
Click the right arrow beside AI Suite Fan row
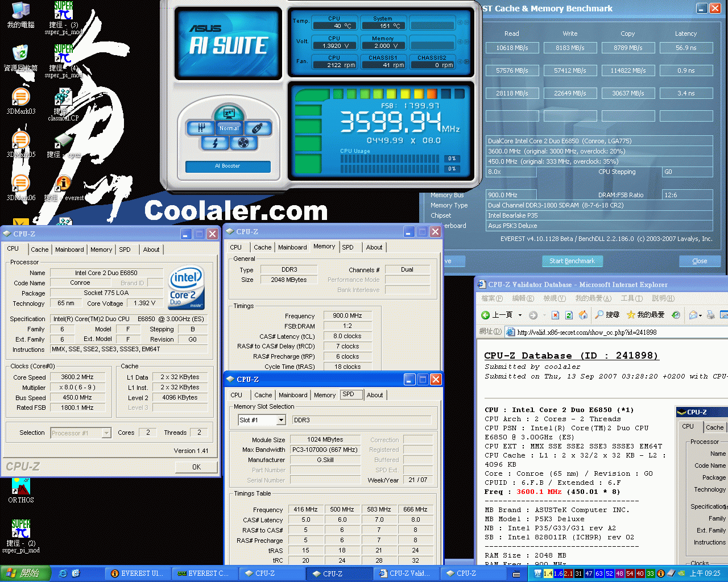click(x=467, y=61)
